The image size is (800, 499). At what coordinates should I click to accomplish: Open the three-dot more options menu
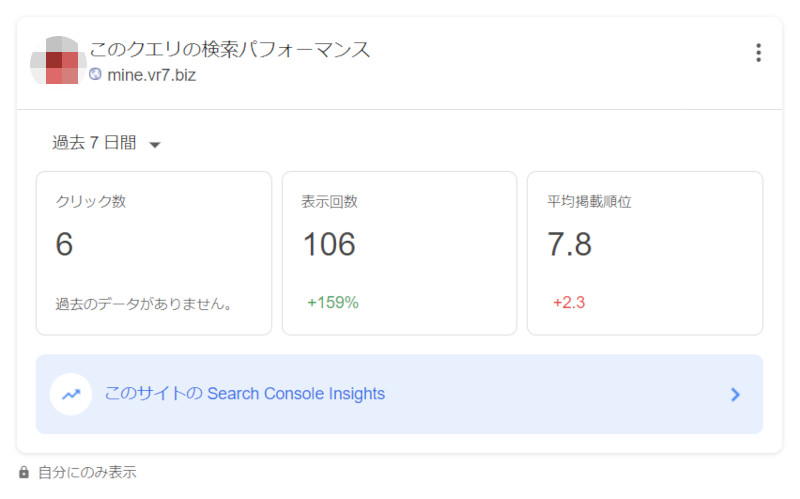pyautogui.click(x=758, y=53)
